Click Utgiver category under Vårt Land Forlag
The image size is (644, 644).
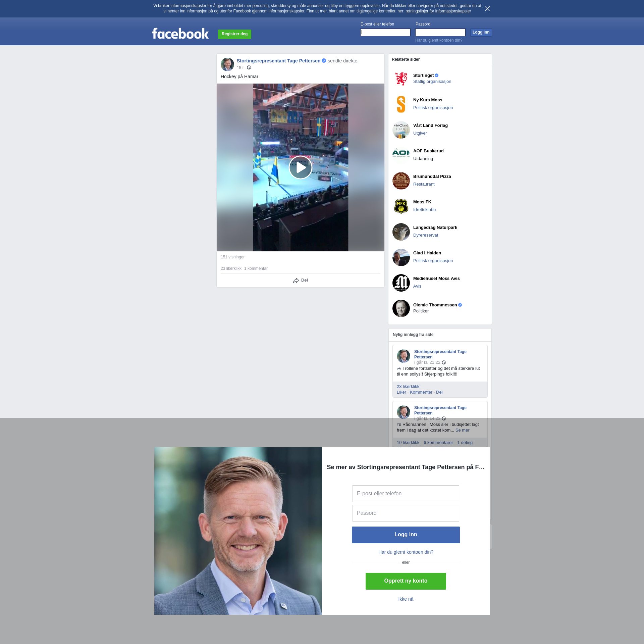click(x=420, y=133)
